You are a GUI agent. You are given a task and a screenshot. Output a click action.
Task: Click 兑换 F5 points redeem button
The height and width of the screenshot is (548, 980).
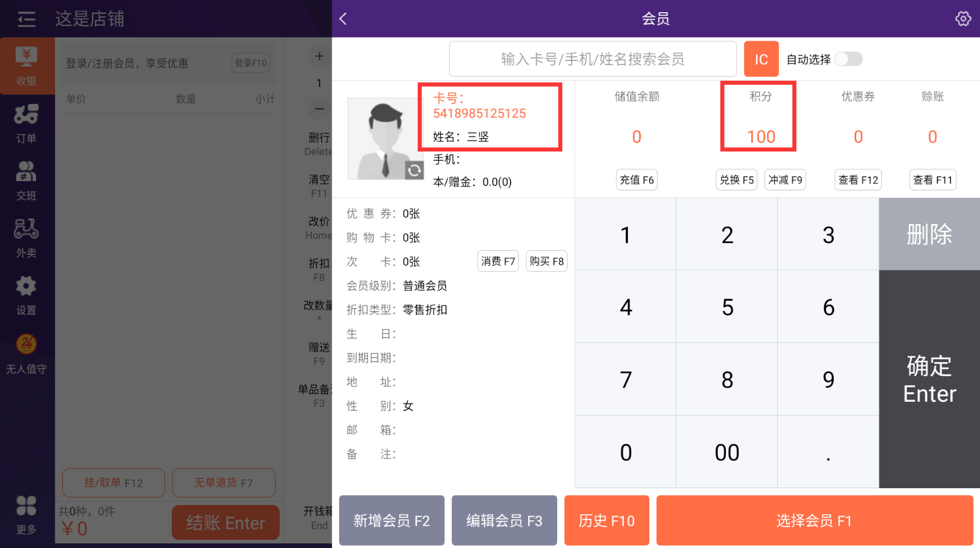coord(736,180)
